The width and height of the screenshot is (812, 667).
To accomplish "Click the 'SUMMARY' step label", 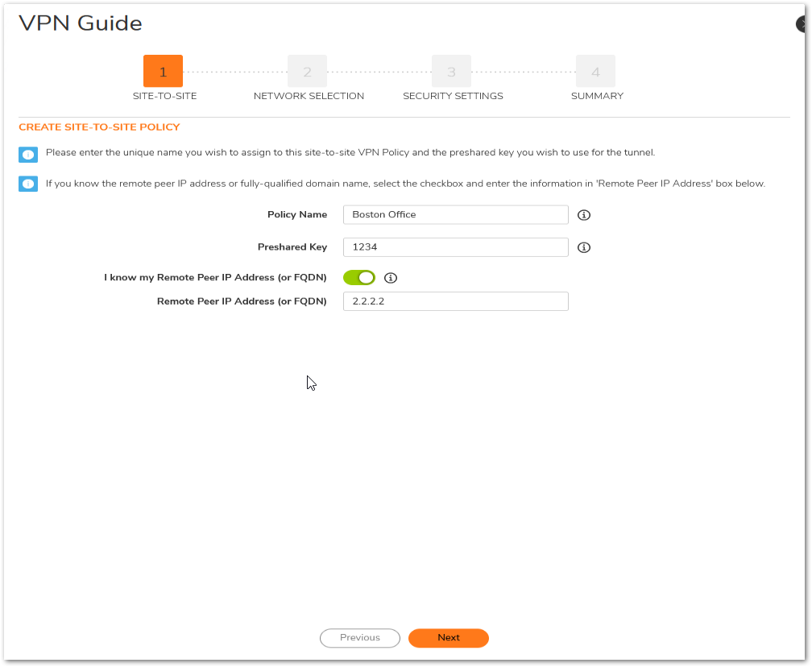I will point(597,97).
